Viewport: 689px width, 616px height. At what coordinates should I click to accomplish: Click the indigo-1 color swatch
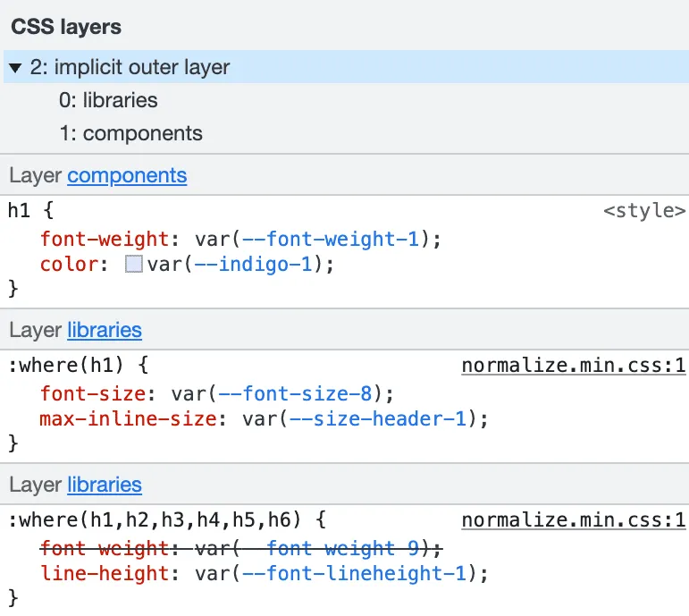click(x=133, y=265)
